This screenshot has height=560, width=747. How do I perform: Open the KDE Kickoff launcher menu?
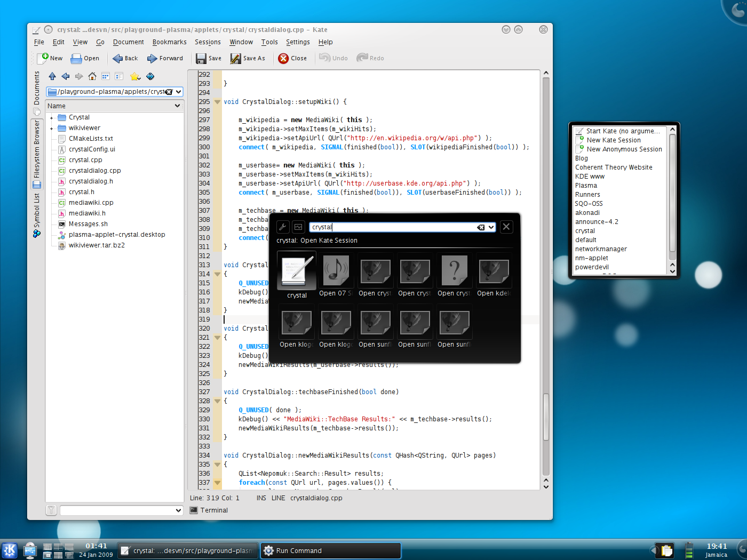point(10,550)
